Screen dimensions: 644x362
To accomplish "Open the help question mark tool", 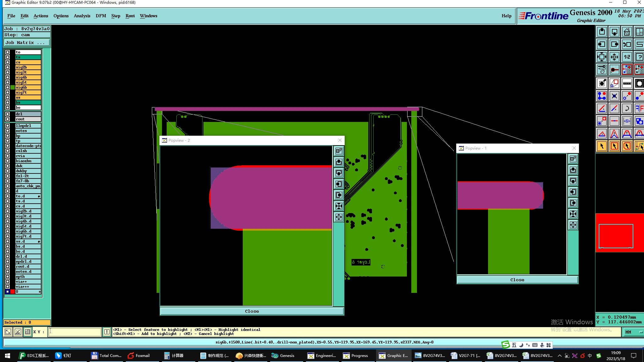I will tap(639, 57).
